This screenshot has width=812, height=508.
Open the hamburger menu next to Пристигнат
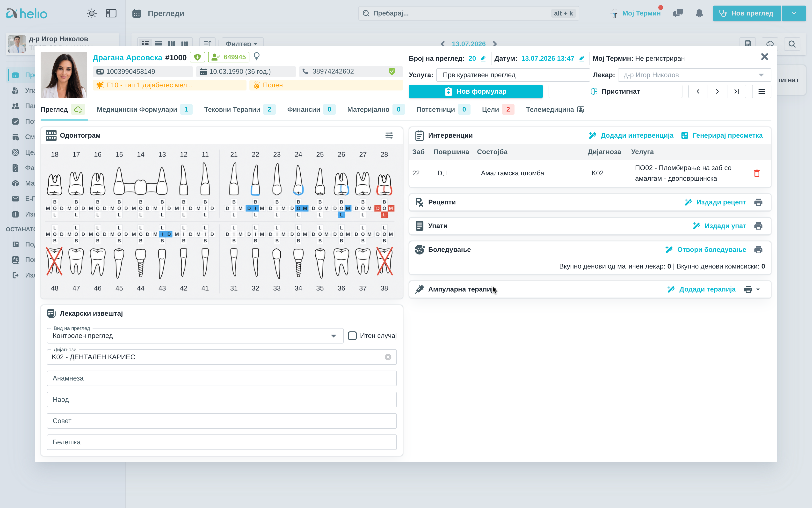(x=761, y=91)
